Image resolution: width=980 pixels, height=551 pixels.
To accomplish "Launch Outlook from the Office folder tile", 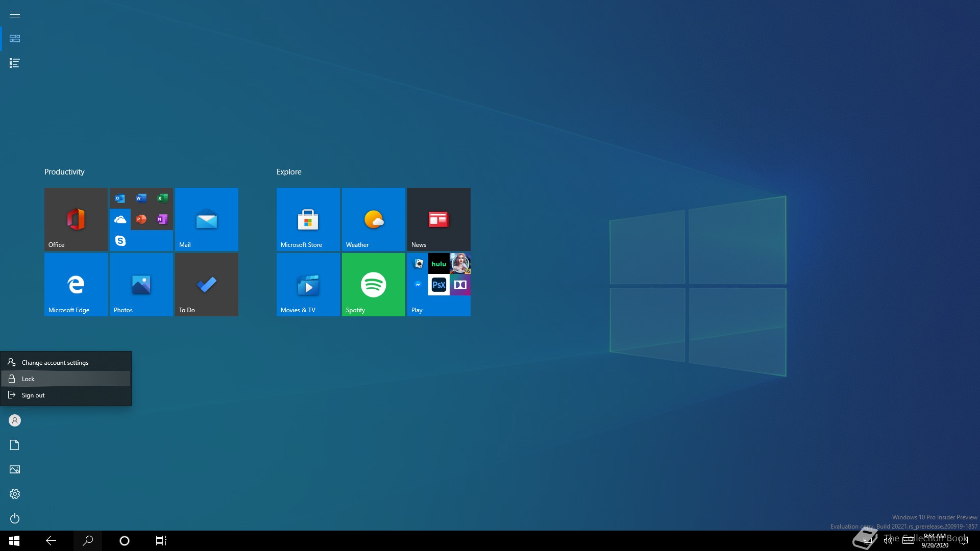I will tap(120, 198).
